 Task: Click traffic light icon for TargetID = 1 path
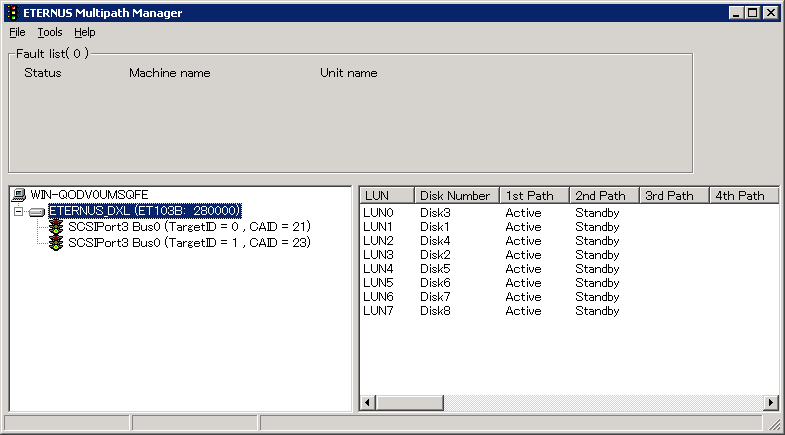56,243
